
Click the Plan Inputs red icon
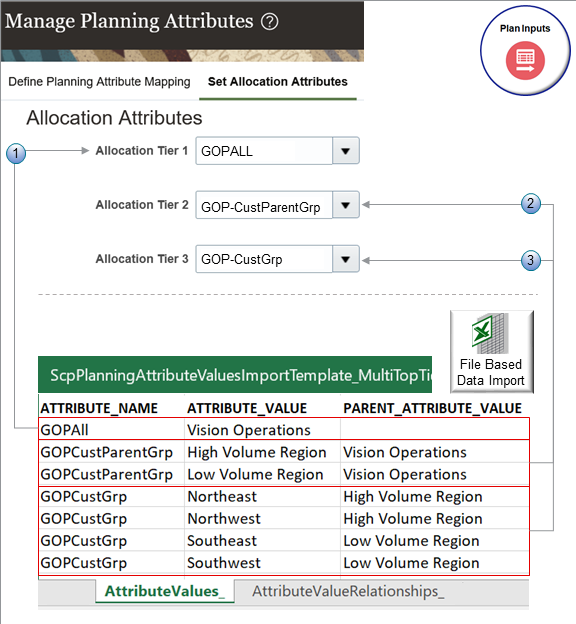tap(525, 60)
